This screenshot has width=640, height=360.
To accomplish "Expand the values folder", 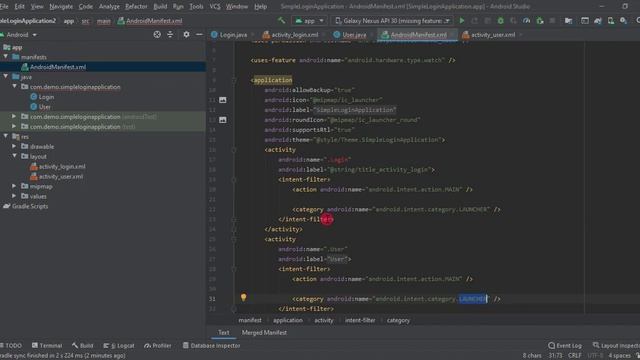I will [x=15, y=196].
